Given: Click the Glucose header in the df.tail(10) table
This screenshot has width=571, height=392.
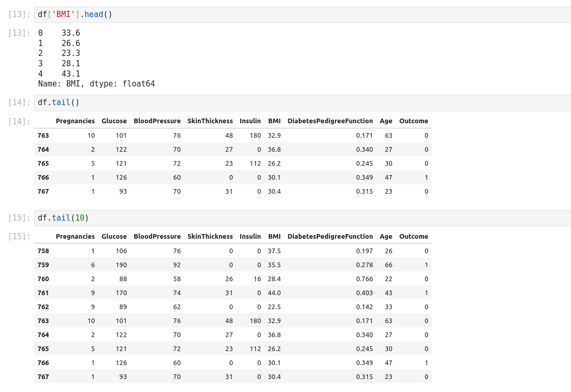Looking at the screenshot, I should 114,237.
